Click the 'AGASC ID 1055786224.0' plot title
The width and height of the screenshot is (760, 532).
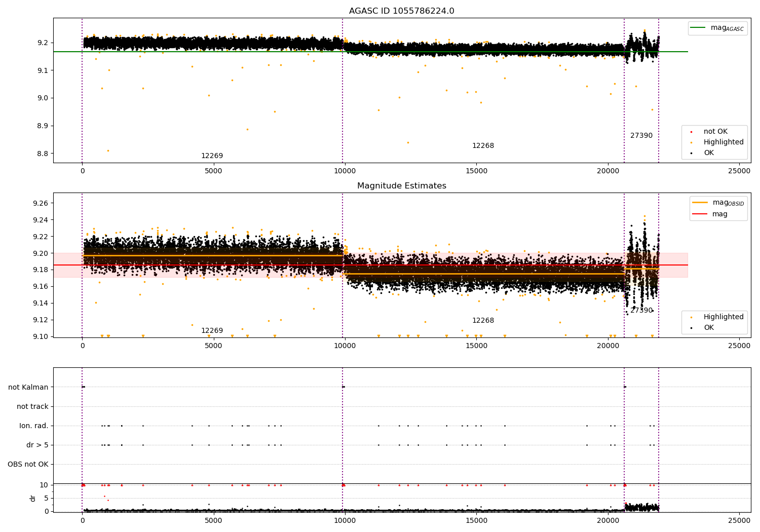point(401,11)
